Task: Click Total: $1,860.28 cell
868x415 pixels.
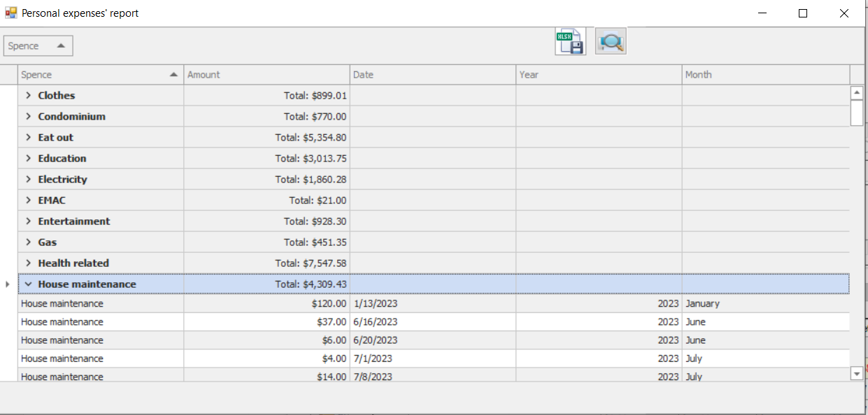Action: (x=266, y=180)
